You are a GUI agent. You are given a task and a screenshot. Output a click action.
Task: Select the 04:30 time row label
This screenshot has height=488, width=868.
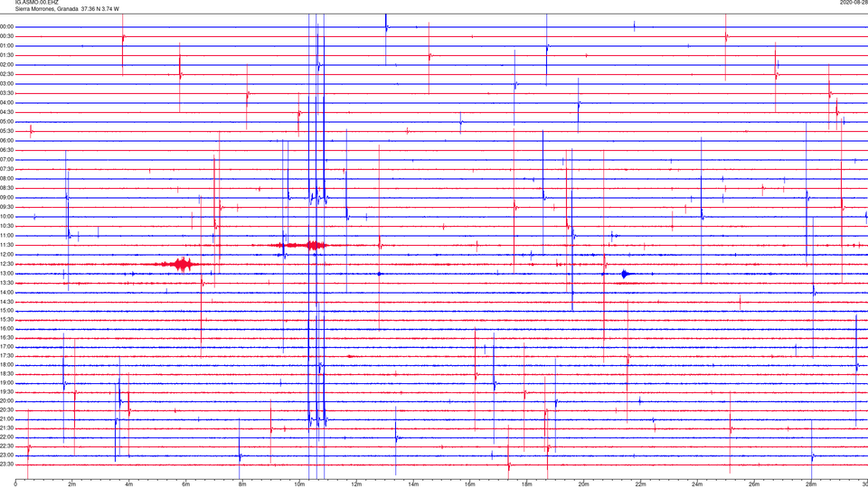point(7,112)
